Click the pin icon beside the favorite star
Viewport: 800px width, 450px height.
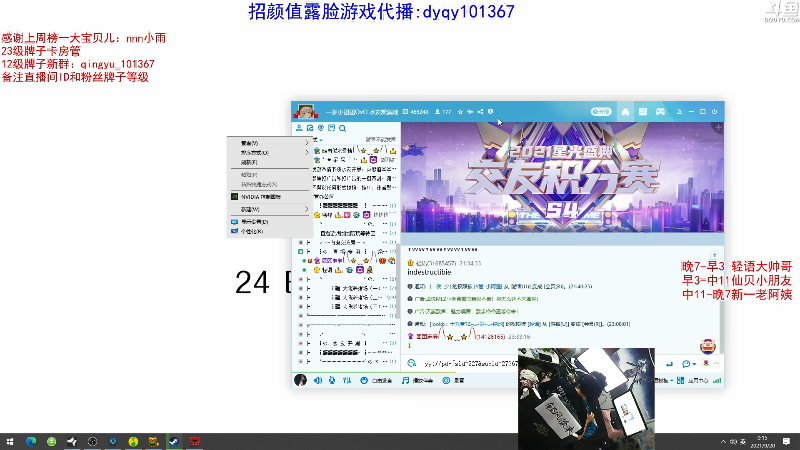[x=470, y=112]
